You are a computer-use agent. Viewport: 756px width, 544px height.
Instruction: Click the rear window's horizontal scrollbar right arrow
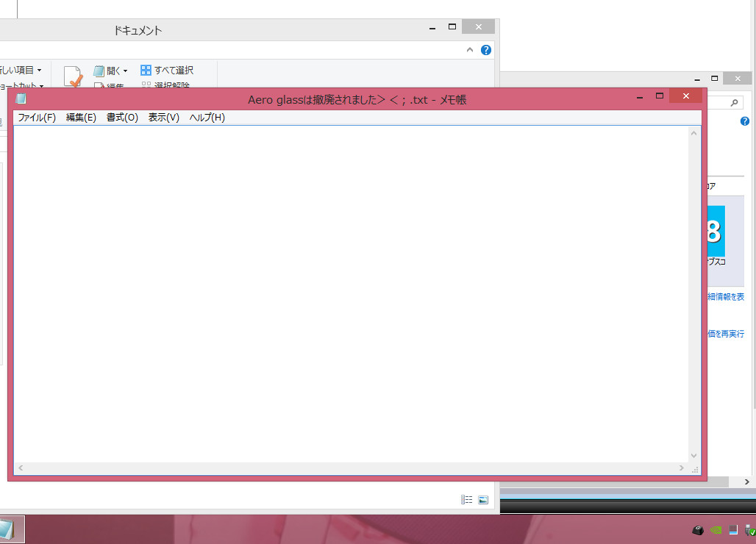pyautogui.click(x=747, y=482)
